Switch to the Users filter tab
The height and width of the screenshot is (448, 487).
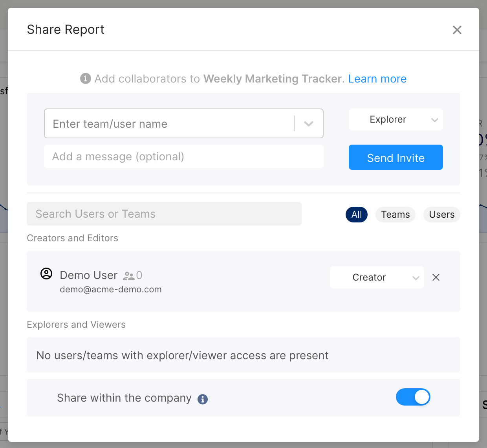pos(441,215)
